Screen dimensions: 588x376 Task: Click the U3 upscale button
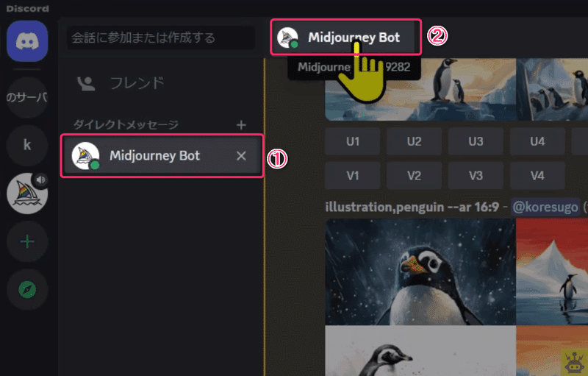(x=476, y=141)
